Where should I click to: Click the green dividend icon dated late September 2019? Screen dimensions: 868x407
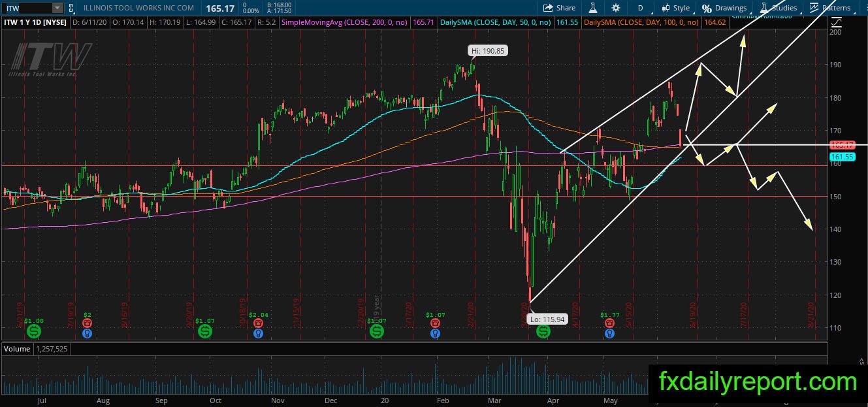click(204, 332)
